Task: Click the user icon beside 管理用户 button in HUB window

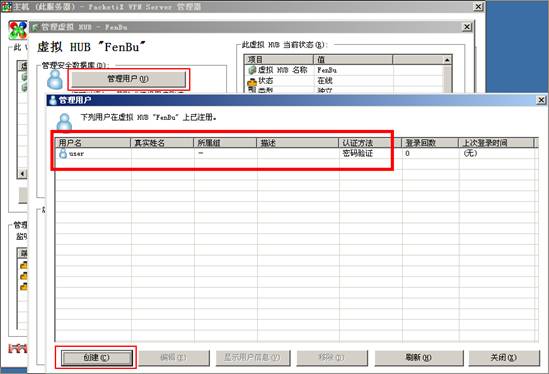Action: pyautogui.click(x=55, y=79)
